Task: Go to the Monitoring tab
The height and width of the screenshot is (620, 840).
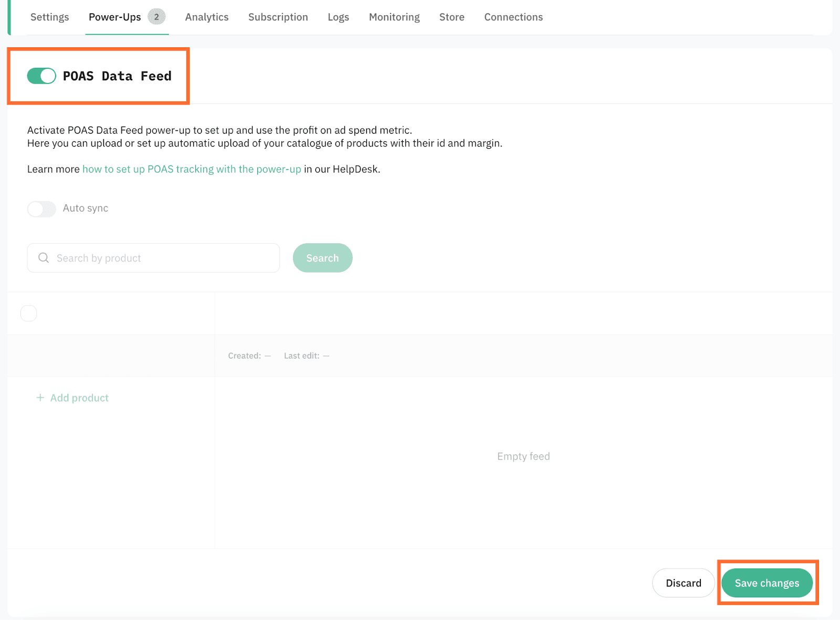Action: (x=394, y=17)
